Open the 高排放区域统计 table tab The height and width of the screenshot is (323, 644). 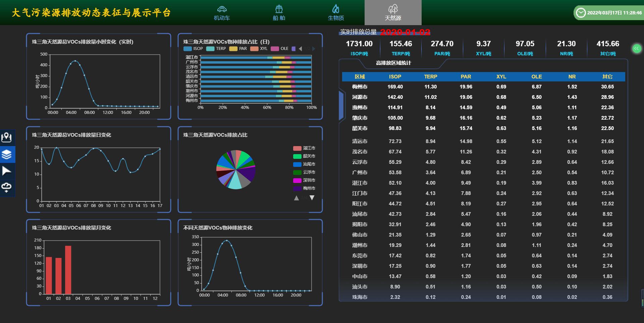coord(393,63)
